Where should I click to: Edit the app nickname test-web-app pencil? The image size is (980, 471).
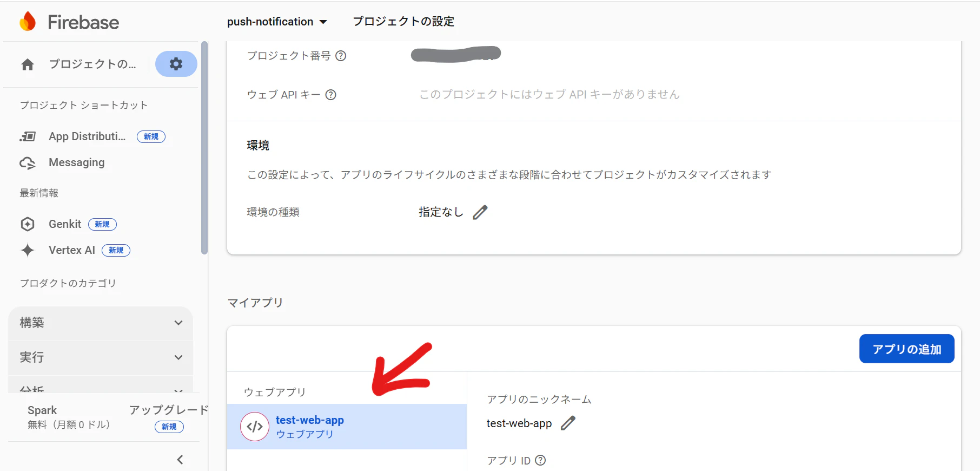[x=568, y=423]
